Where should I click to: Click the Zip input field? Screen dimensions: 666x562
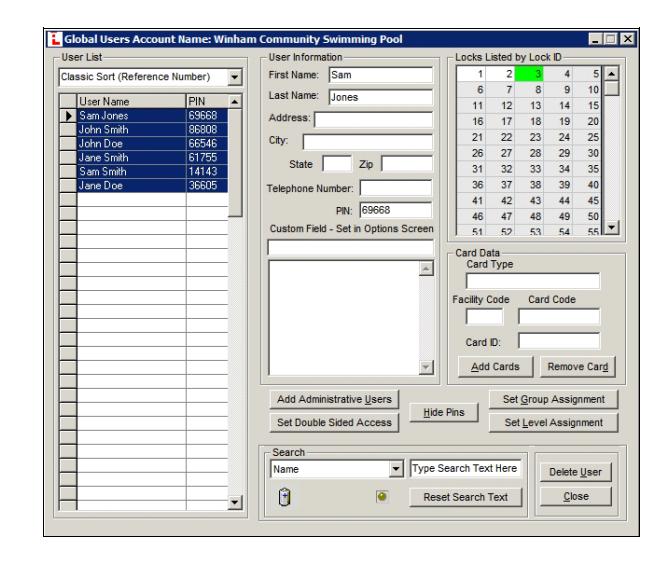407,164
